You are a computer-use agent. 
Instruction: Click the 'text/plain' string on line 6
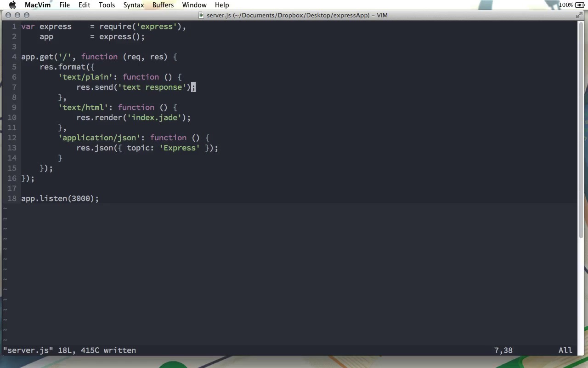85,77
